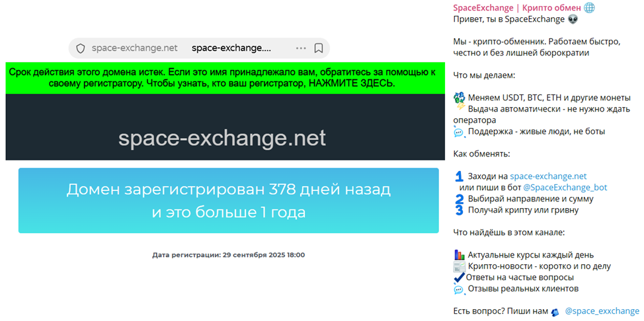Click 'Дата регистрации: 29 сентября 2025 18:00' text

point(228,255)
